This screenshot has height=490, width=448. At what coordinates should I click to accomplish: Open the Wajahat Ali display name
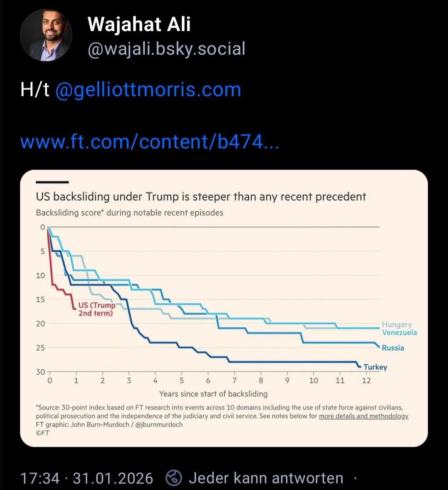click(x=139, y=24)
